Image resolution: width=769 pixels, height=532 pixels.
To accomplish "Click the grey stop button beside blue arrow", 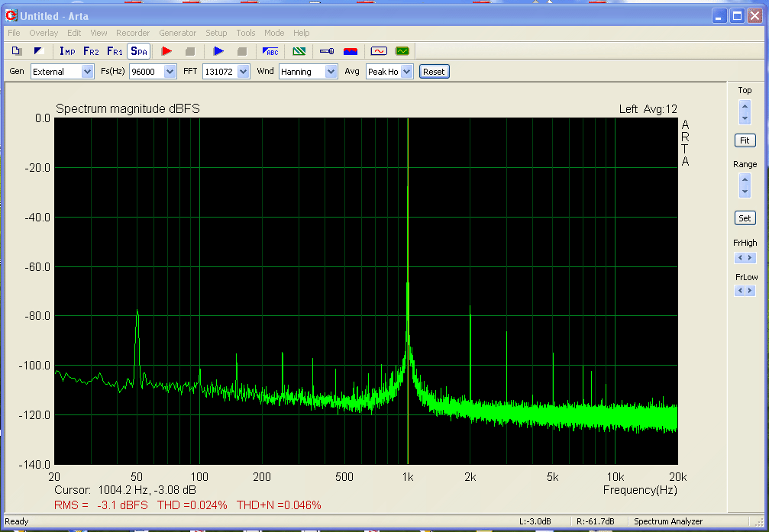I will click(242, 51).
